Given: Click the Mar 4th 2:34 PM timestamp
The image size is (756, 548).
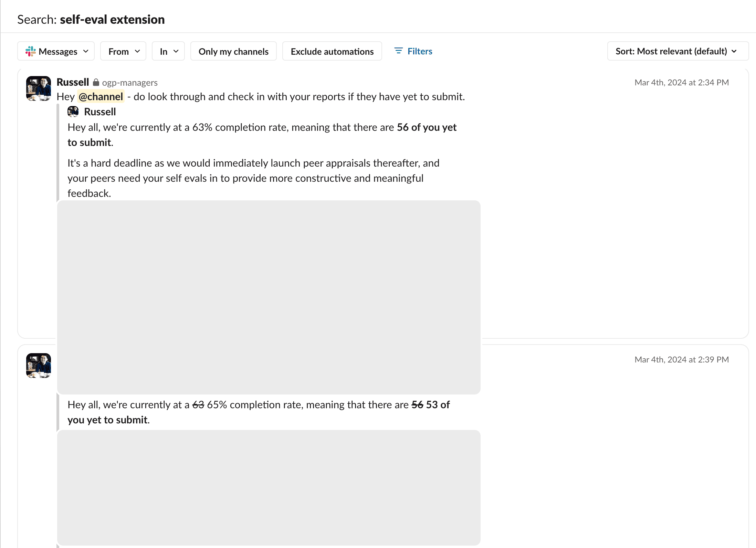Looking at the screenshot, I should tap(681, 82).
